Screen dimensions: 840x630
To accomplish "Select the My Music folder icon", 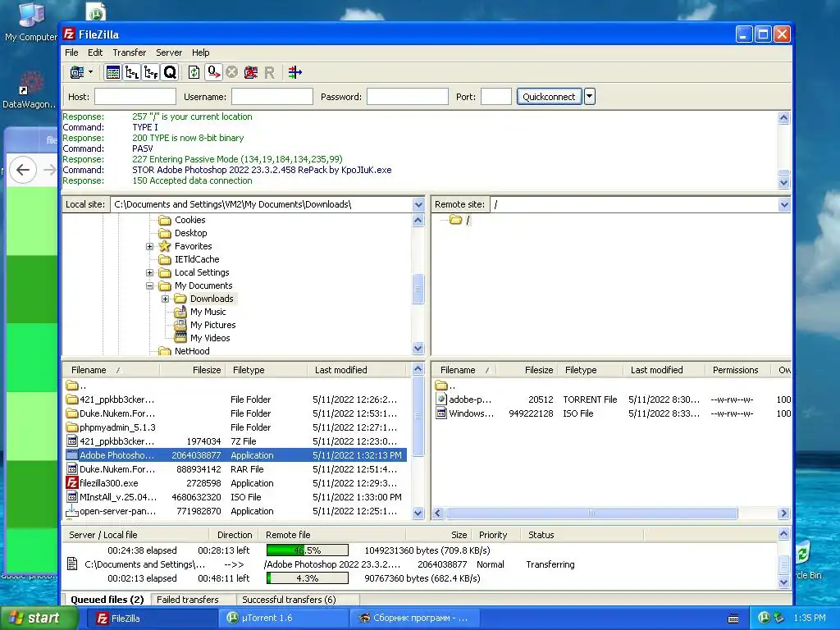I will click(180, 312).
